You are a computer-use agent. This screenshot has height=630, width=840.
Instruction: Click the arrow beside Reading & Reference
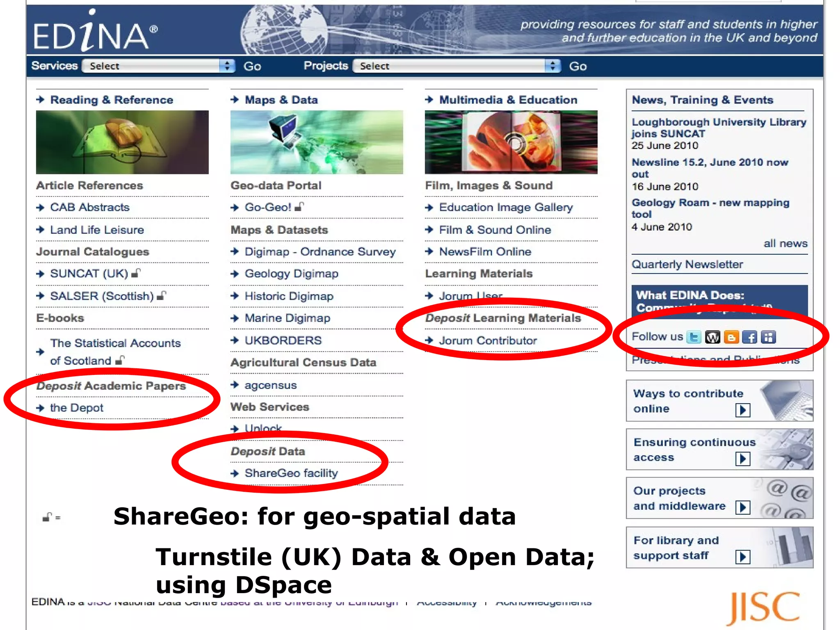tap(40, 99)
